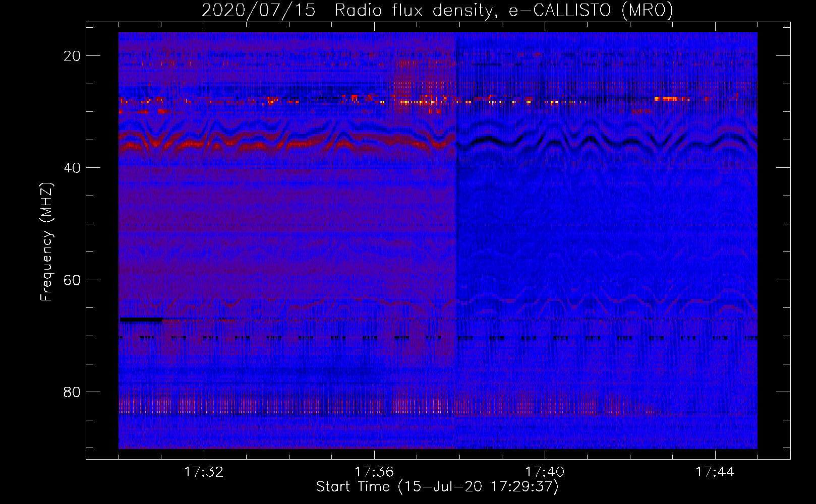Click the '17:32' time tick label

click(204, 472)
